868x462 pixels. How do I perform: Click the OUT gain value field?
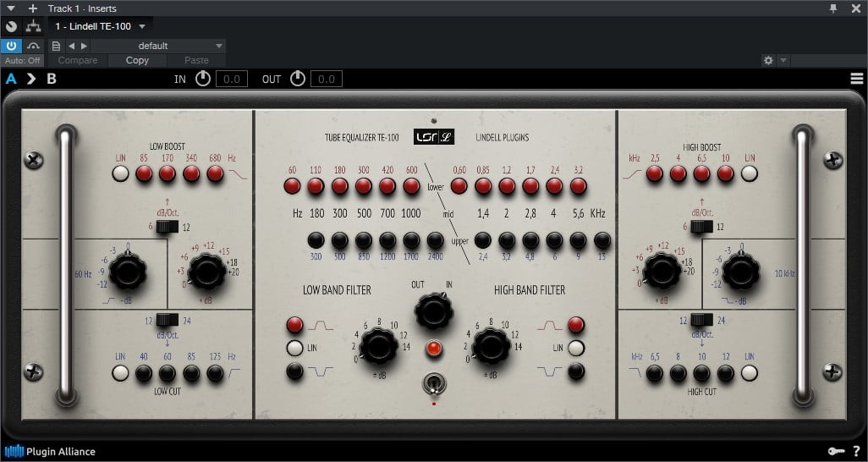tap(327, 80)
